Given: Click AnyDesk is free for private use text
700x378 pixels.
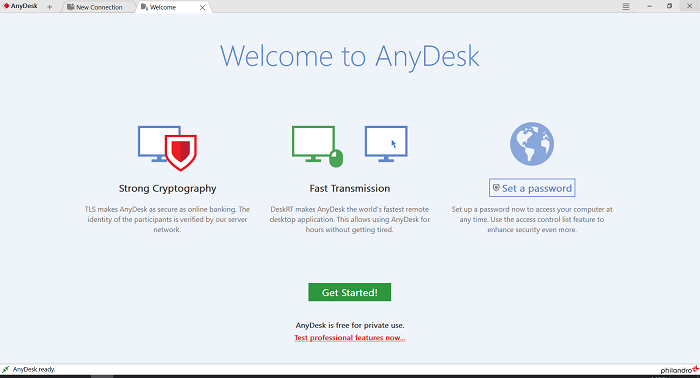Looking at the screenshot, I should (350, 325).
